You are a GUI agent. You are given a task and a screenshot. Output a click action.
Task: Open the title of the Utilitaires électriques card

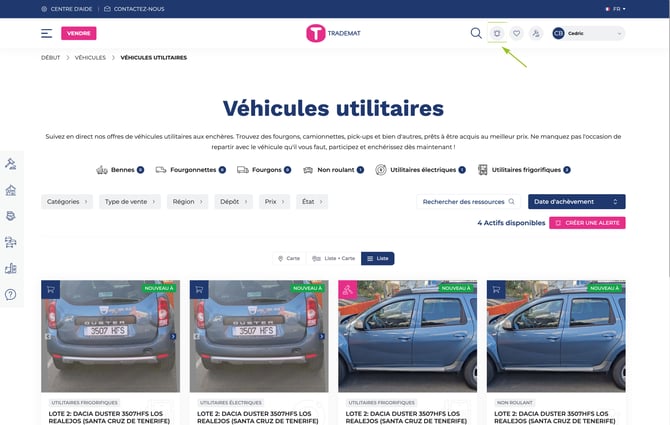pyautogui.click(x=258, y=417)
